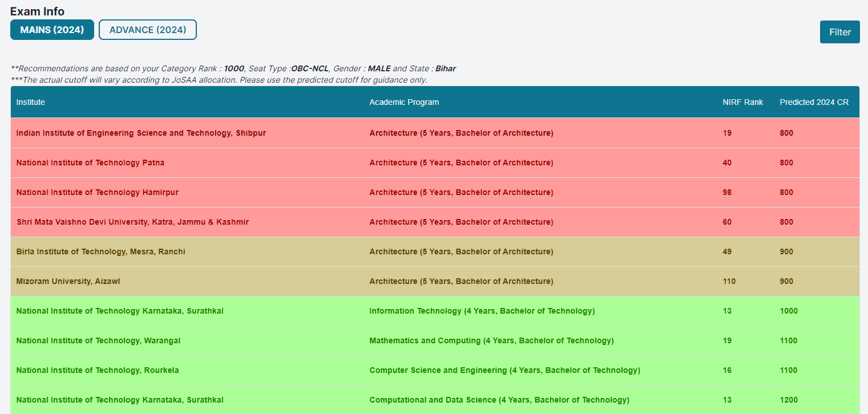
Task: Select National Institute of Technology, Rourkela
Action: pos(97,370)
